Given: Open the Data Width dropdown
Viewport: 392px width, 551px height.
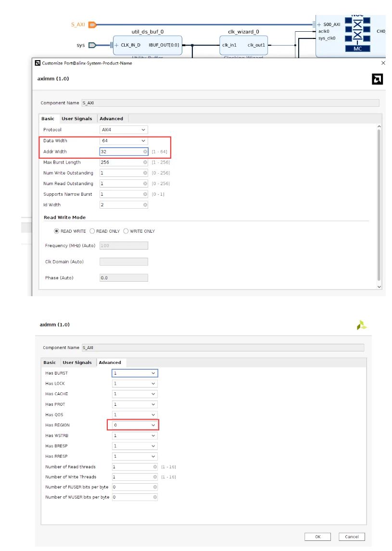Looking at the screenshot, I should [124, 140].
